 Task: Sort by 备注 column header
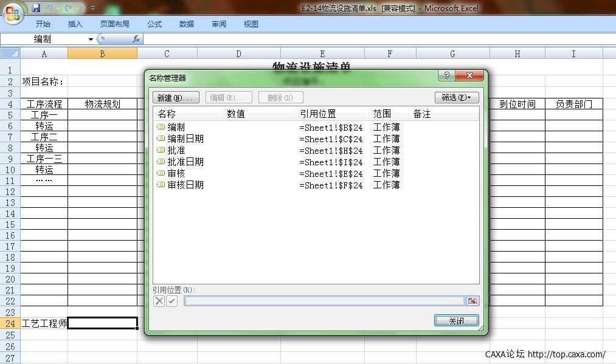point(443,114)
